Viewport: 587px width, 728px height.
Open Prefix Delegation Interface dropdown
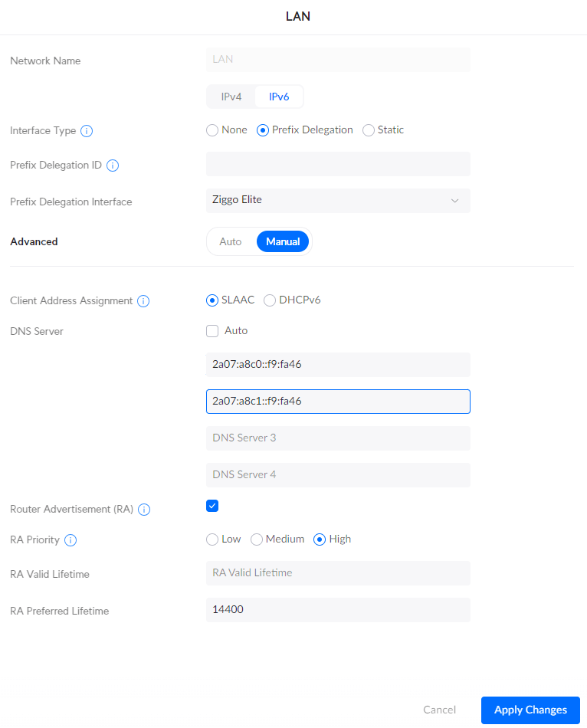pos(338,201)
